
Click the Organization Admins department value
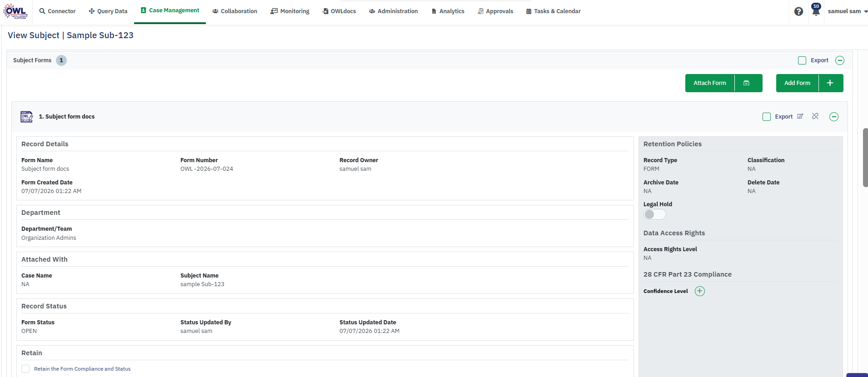point(49,238)
